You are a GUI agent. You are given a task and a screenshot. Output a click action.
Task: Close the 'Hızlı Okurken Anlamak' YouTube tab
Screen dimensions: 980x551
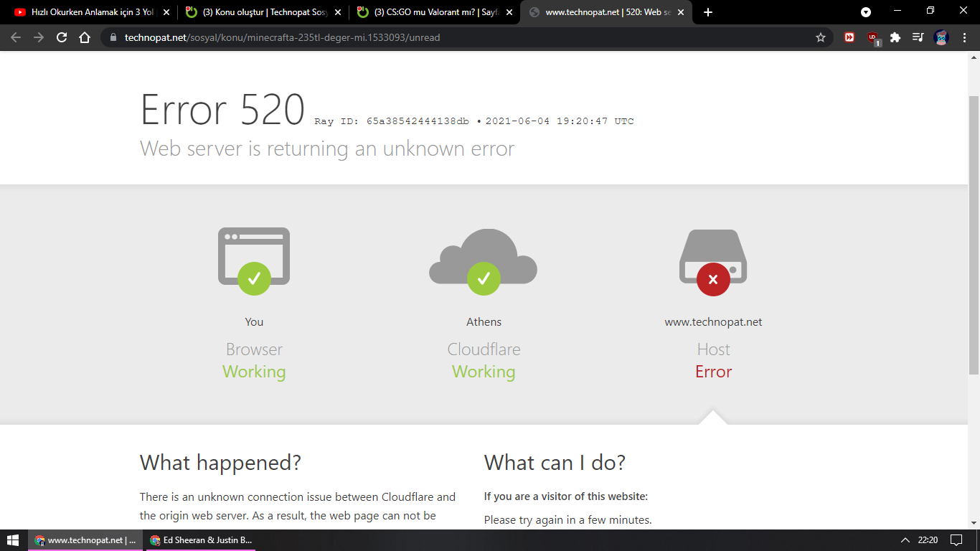(166, 12)
